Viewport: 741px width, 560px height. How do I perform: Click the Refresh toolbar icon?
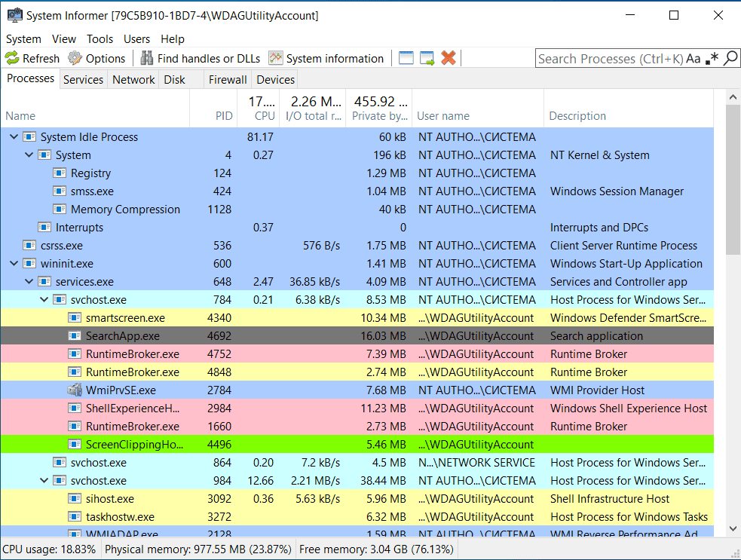click(x=12, y=58)
